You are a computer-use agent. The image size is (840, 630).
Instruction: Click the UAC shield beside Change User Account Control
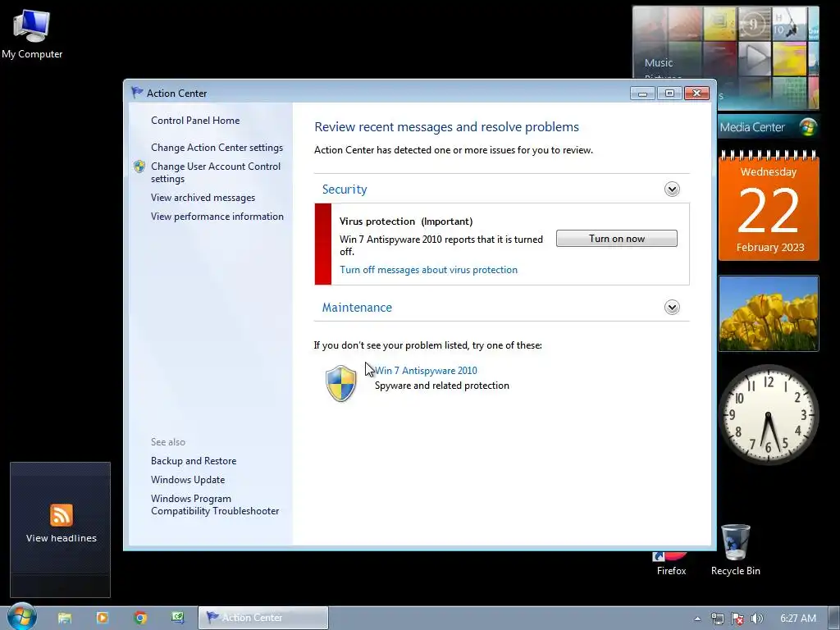139,167
